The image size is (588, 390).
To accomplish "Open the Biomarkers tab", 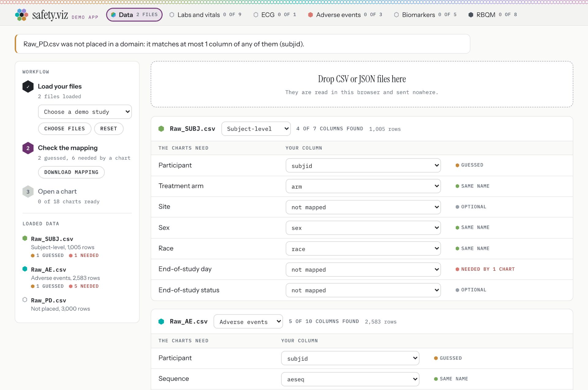I will [425, 15].
